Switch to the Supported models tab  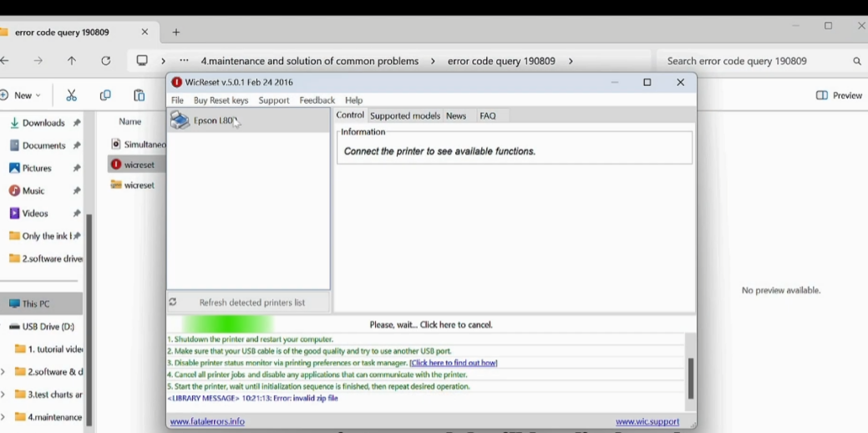click(x=405, y=115)
